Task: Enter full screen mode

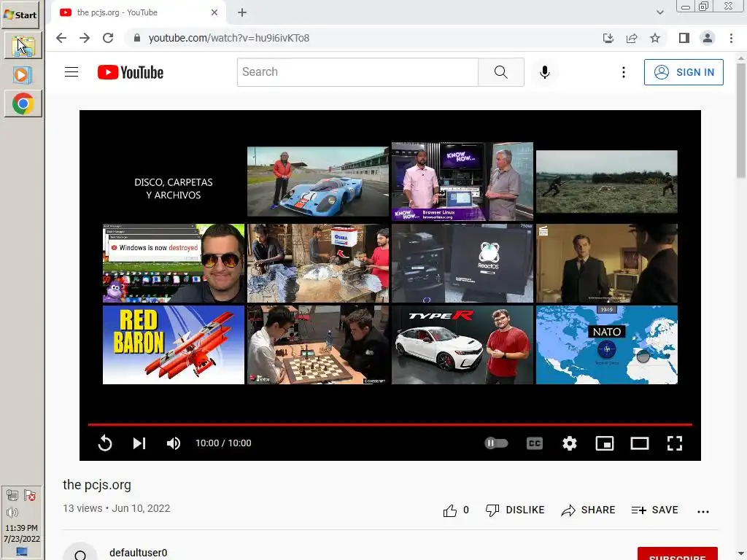Action: (x=675, y=443)
